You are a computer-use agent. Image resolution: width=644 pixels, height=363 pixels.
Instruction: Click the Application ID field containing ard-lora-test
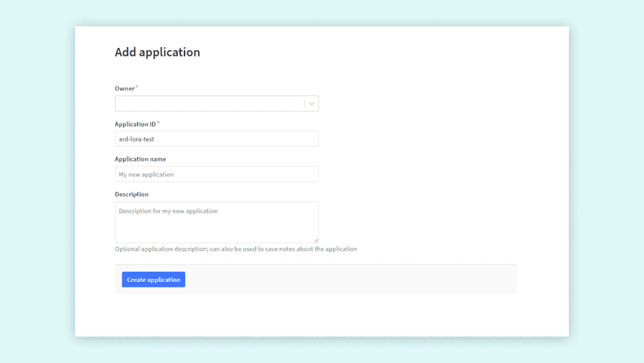tap(216, 139)
